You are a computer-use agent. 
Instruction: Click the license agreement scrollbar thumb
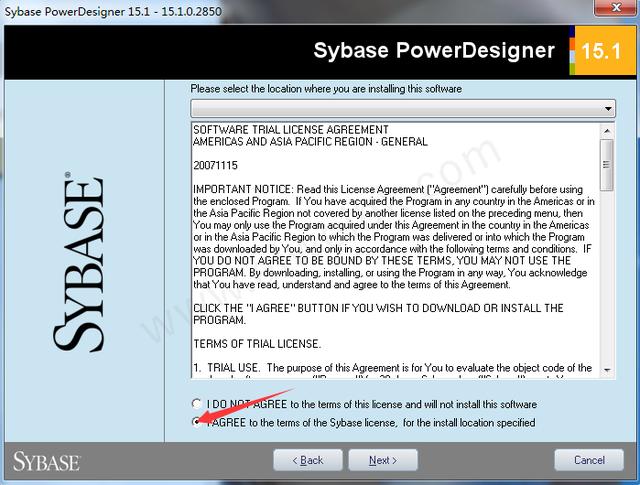point(607,165)
